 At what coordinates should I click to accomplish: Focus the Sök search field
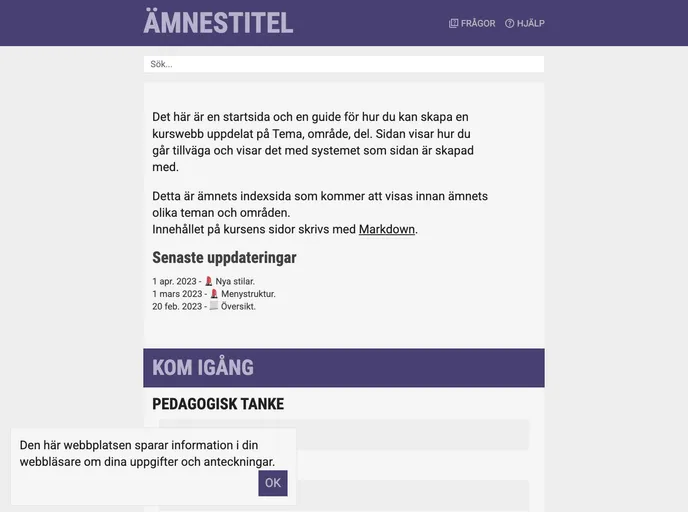tap(343, 64)
